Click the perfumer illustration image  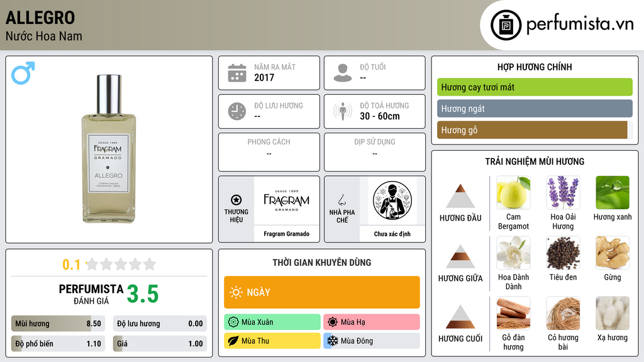pos(392,200)
